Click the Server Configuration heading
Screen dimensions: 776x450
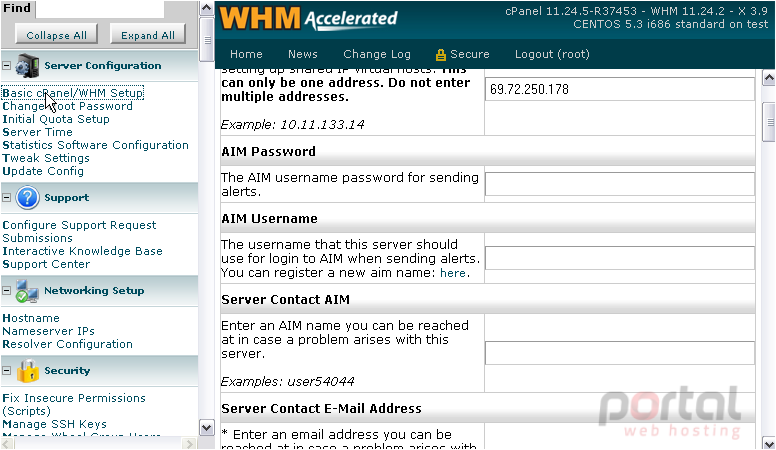tap(102, 66)
